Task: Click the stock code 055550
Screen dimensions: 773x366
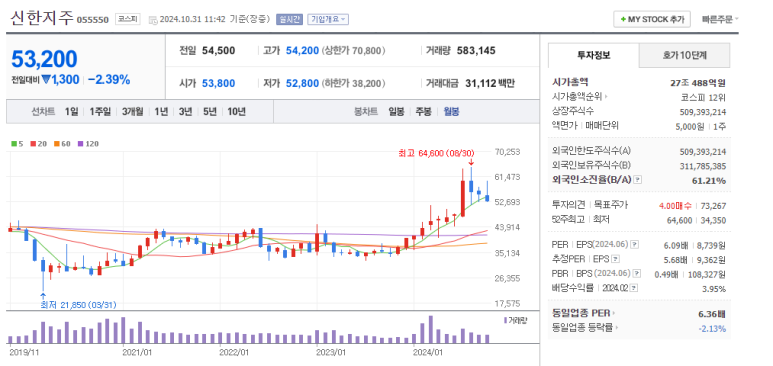Action: [x=93, y=20]
